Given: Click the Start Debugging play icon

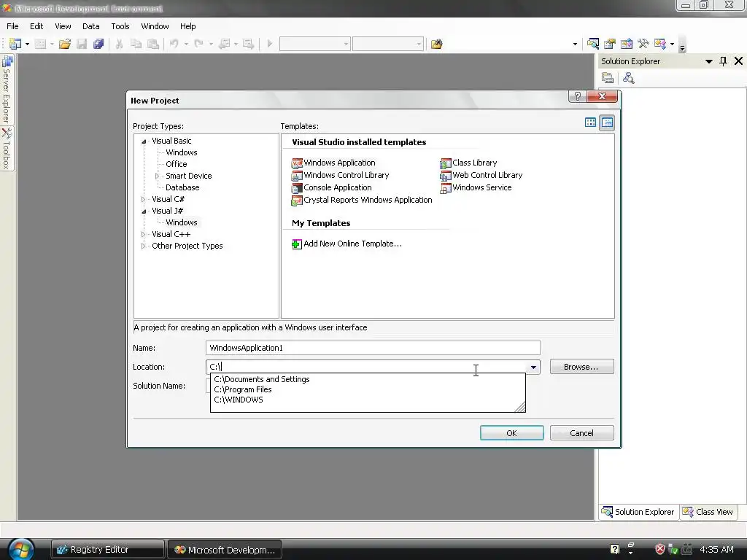Looking at the screenshot, I should [270, 44].
